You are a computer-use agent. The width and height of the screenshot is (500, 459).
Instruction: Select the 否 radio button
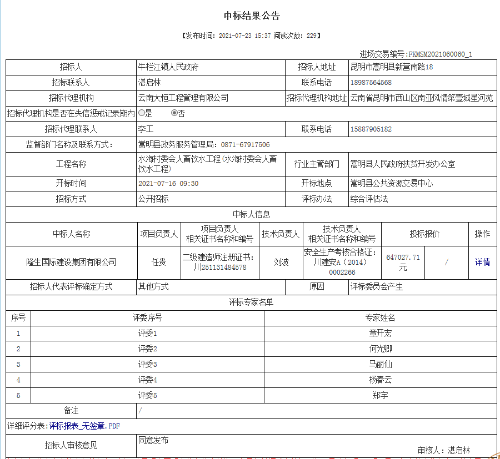[174, 113]
